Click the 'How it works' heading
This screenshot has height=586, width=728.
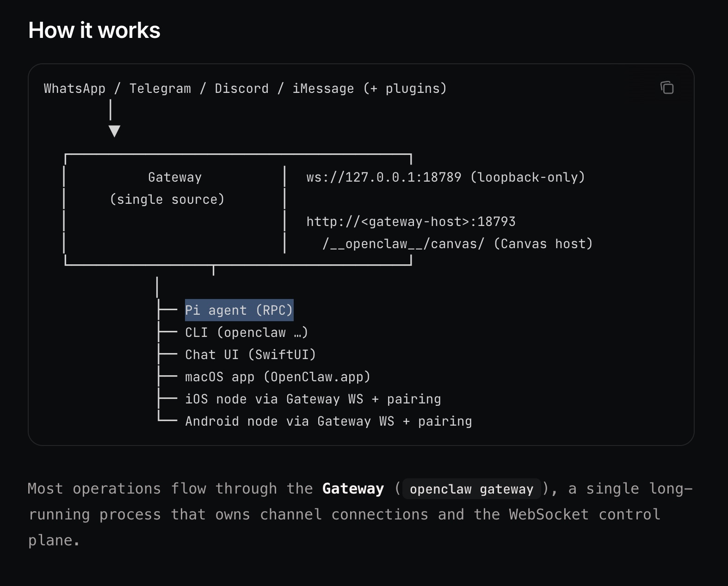[94, 31]
